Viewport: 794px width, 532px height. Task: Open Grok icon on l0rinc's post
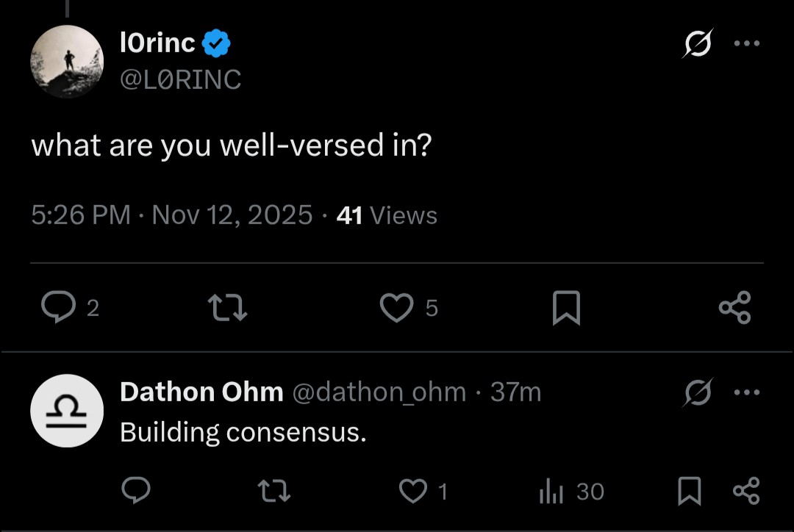point(695,46)
